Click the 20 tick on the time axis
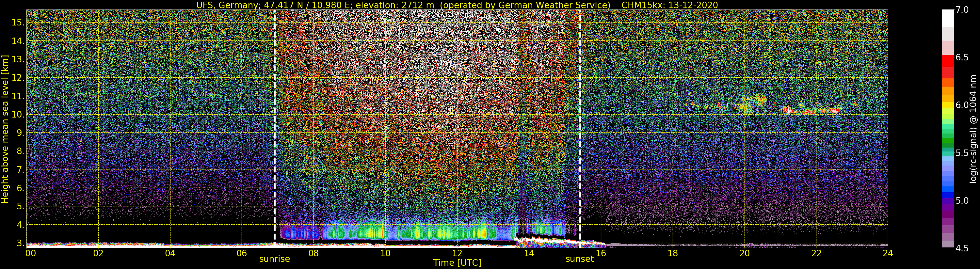 click(744, 253)
